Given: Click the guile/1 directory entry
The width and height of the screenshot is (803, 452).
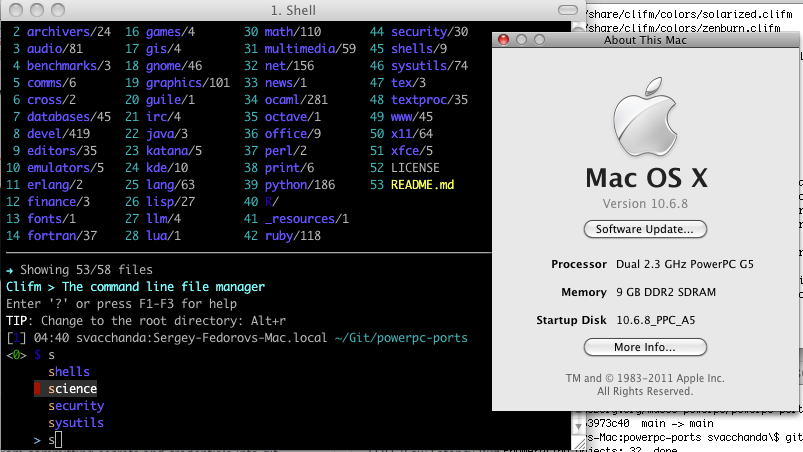Looking at the screenshot, I should pyautogui.click(x=171, y=100).
